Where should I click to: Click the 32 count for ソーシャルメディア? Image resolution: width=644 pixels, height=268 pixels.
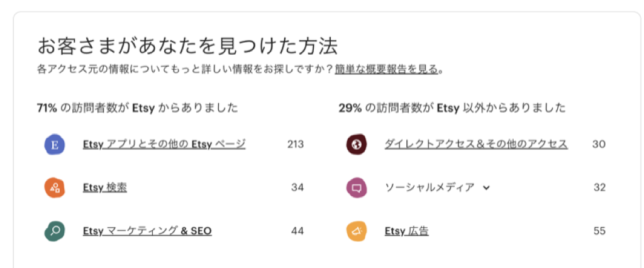point(599,187)
